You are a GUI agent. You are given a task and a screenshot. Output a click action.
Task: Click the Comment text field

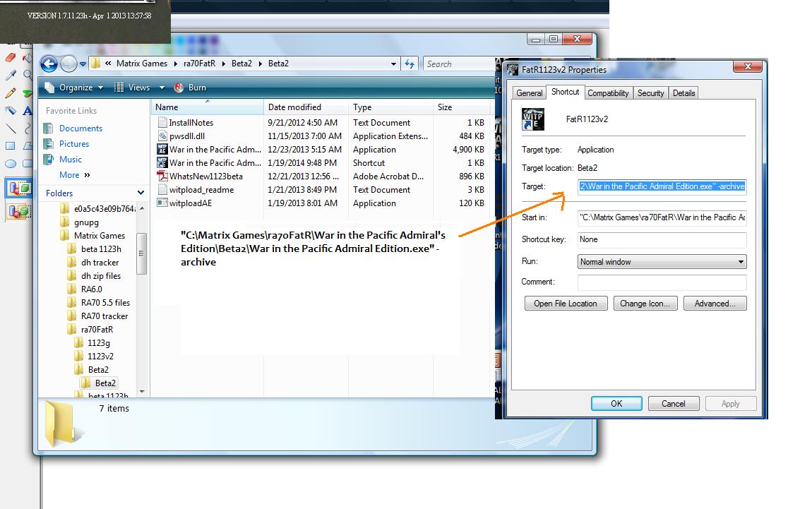click(662, 282)
